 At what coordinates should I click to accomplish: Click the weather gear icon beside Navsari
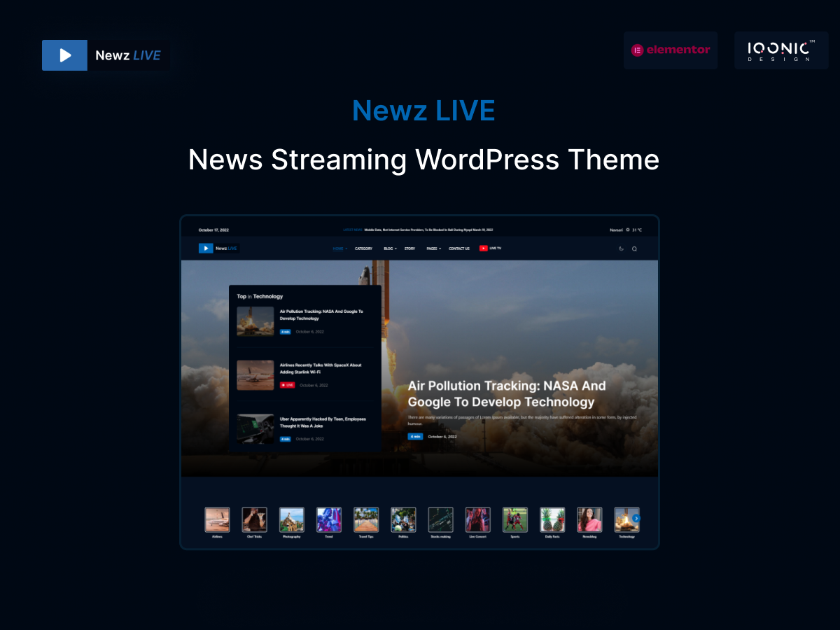(x=627, y=230)
